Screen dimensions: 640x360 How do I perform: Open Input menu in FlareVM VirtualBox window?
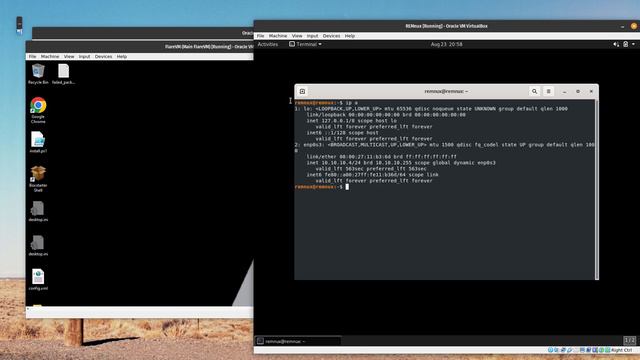[84, 56]
